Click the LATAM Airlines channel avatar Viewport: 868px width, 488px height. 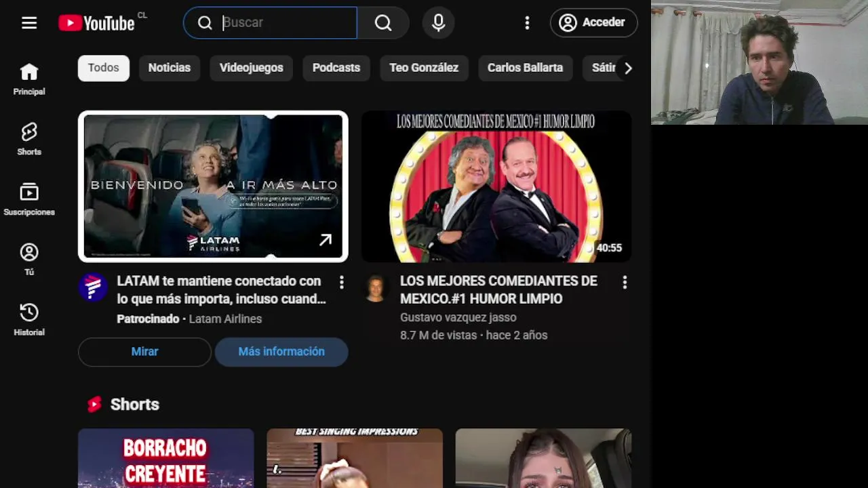click(93, 287)
